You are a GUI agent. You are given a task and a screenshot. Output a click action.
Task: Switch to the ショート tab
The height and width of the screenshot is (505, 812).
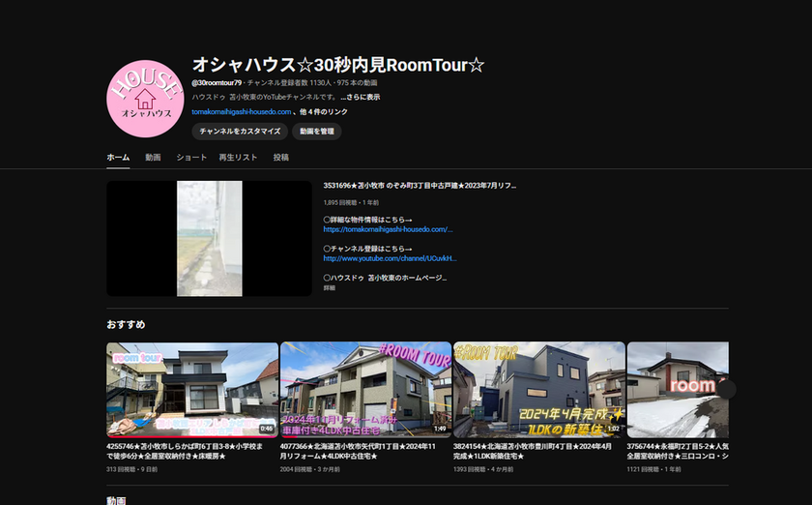coord(191,157)
